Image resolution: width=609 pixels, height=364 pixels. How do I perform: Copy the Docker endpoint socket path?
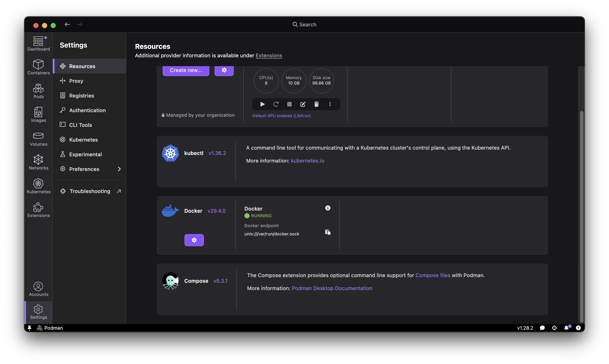tap(328, 232)
